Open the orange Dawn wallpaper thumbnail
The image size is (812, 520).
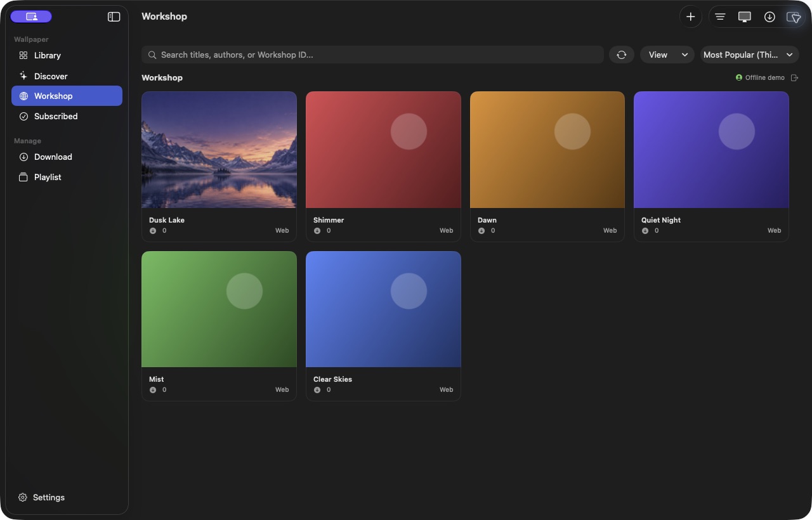[x=547, y=150]
